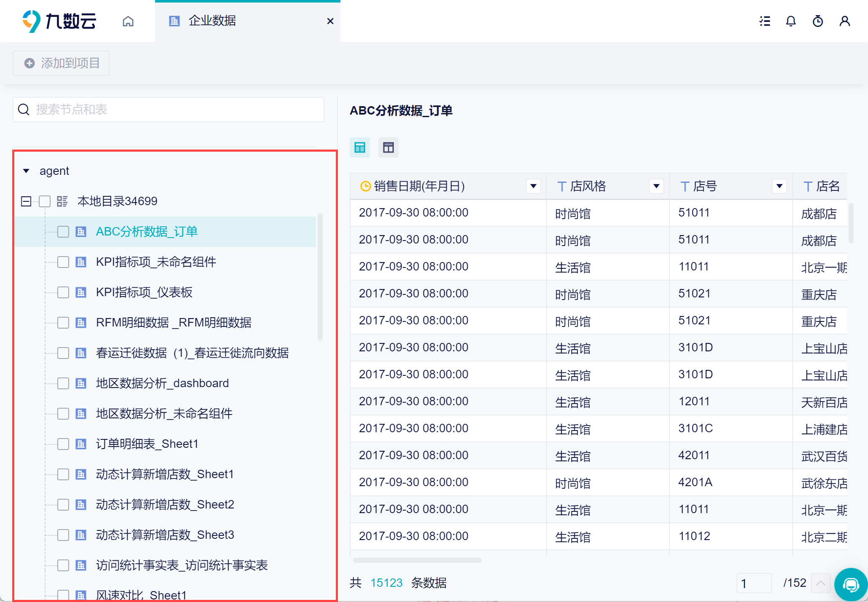Click the 添加到项目 button
The image size is (868, 602).
(x=62, y=63)
